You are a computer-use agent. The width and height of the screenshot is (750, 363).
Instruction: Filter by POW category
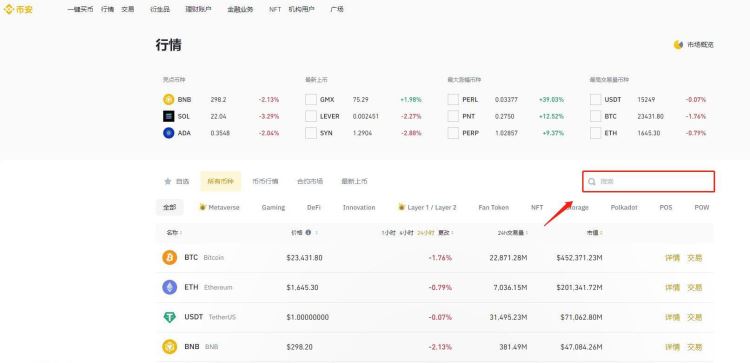[702, 208]
